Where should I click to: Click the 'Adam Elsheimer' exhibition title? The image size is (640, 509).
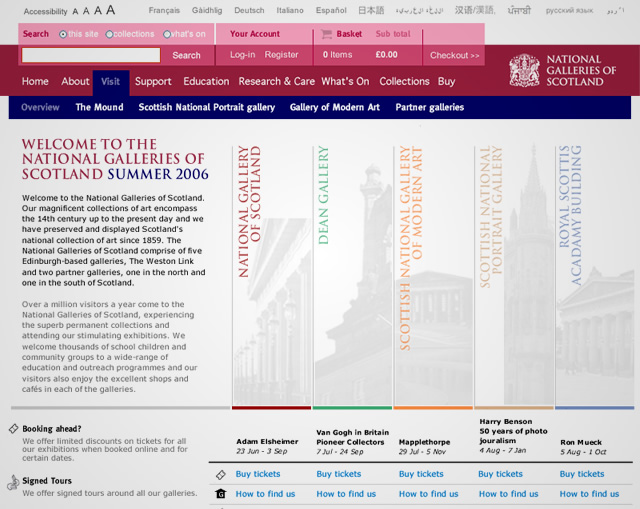[x=267, y=442]
